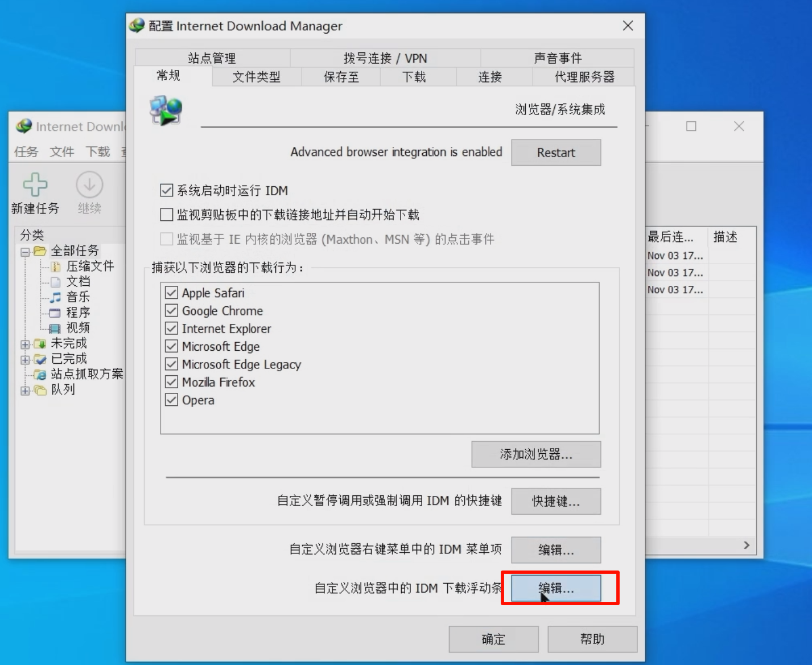Uncheck Internet Explorer browser capture

[x=171, y=329]
